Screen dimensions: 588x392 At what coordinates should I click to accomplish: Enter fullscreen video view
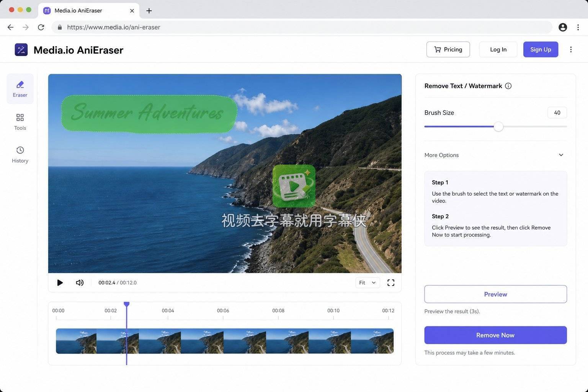point(391,283)
